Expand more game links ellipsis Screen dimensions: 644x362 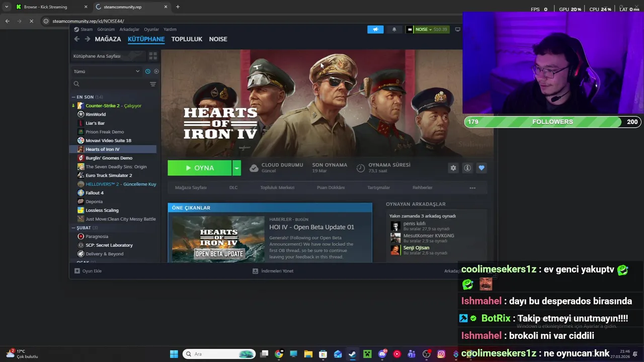(x=472, y=188)
